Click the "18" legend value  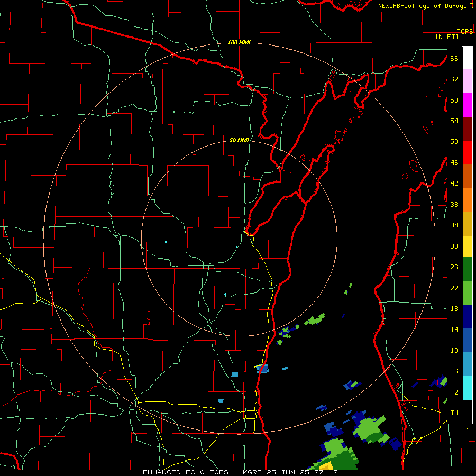454,309
